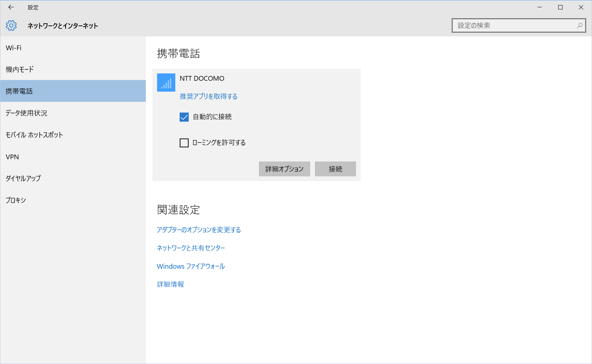Go to モバイル ホットスポット settings
592x364 pixels.
[73, 135]
